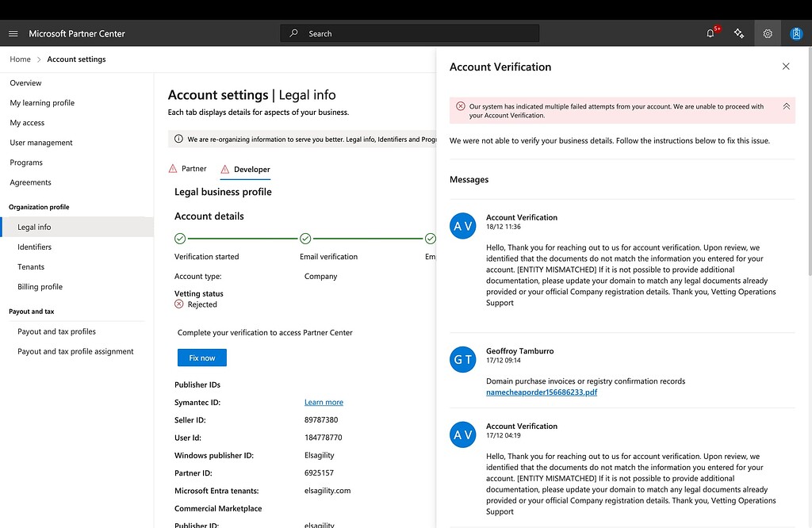Close the Account Verification panel
The height and width of the screenshot is (528, 812).
[x=786, y=67]
